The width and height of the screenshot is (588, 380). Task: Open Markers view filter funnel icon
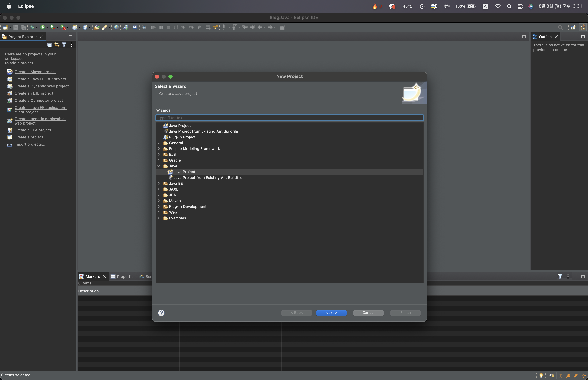(x=560, y=276)
